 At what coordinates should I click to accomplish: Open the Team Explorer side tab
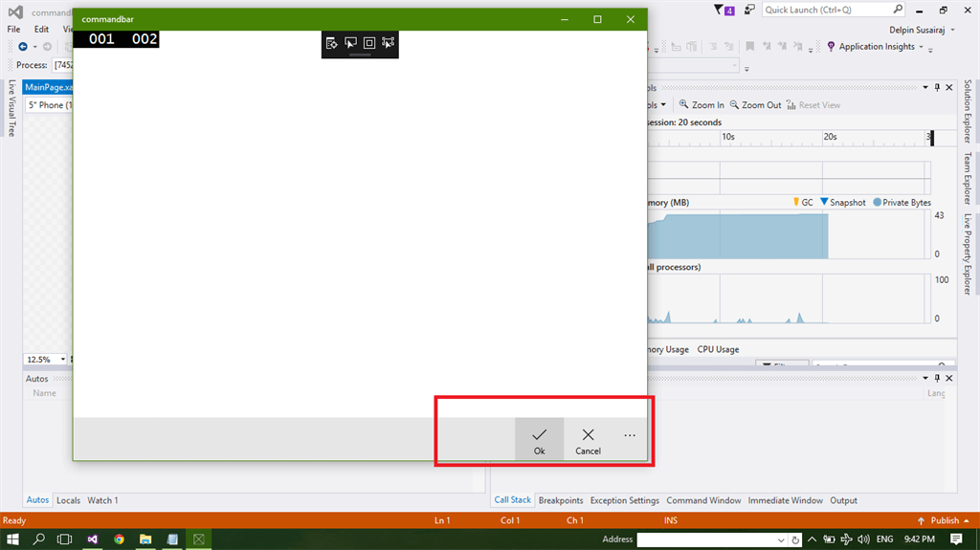(968, 178)
